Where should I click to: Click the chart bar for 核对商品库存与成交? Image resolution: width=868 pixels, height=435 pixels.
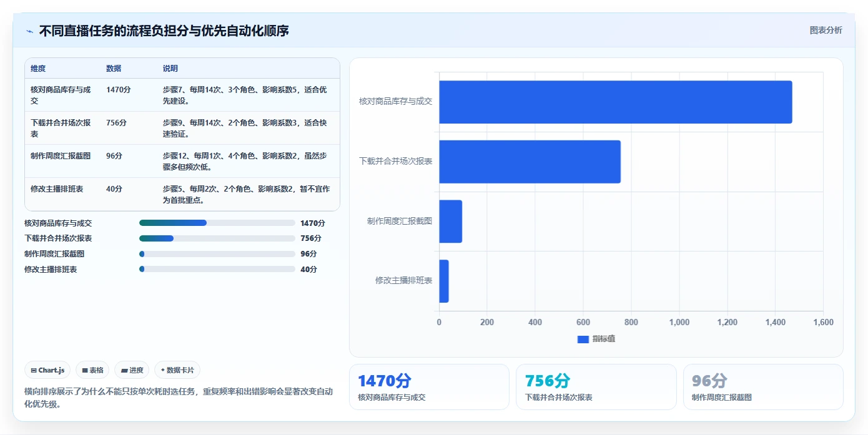[616, 102]
